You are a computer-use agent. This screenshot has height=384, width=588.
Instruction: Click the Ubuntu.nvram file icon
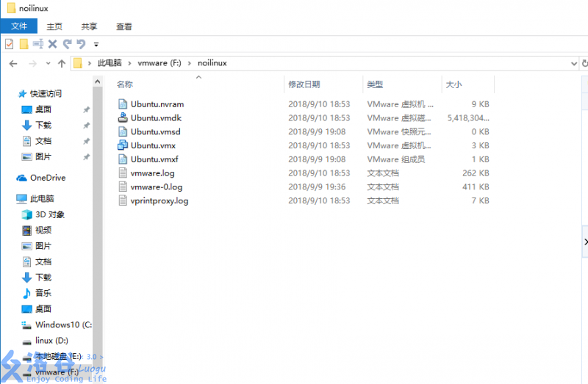click(x=123, y=104)
